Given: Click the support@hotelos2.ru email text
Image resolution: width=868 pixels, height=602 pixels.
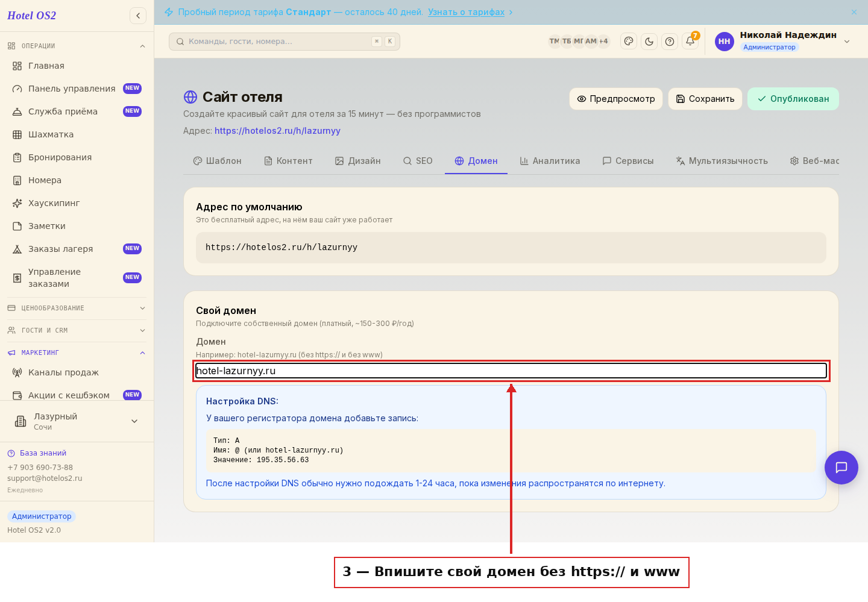Looking at the screenshot, I should [x=45, y=478].
